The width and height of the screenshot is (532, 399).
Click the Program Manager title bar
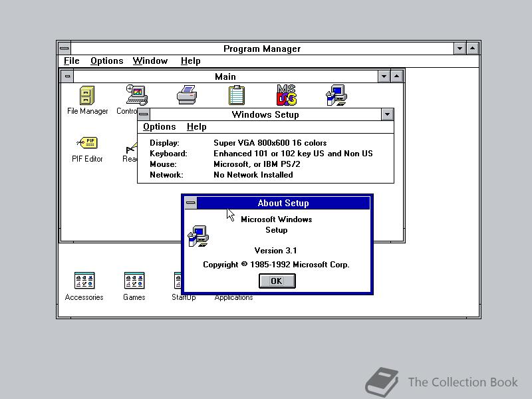(262, 49)
